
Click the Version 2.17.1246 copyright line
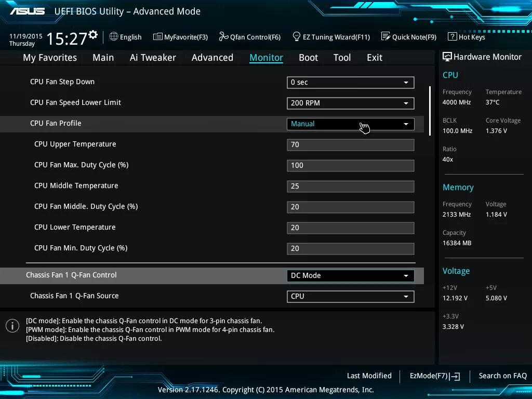(x=265, y=390)
